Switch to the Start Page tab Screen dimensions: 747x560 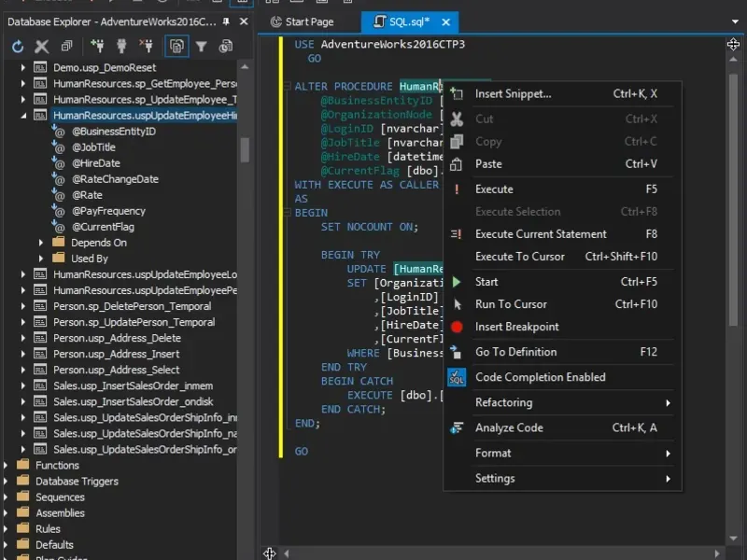308,21
